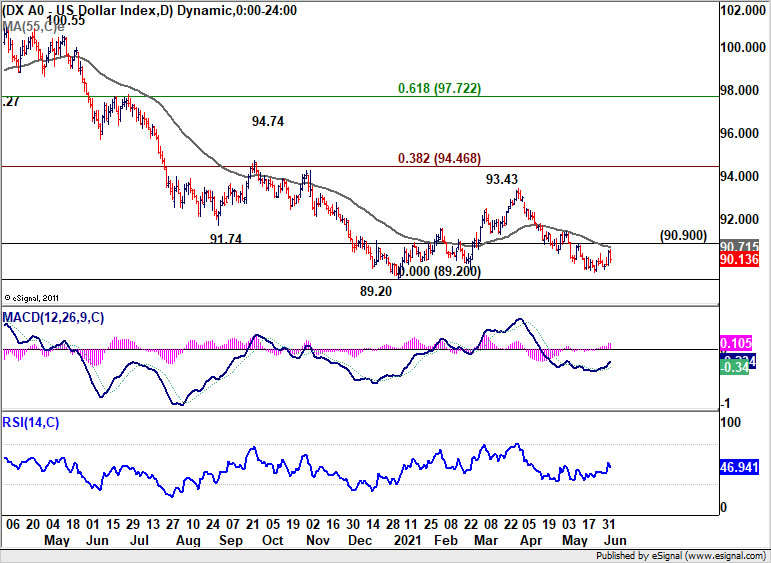Select the green -0.34 MACD signal value

[x=734, y=367]
